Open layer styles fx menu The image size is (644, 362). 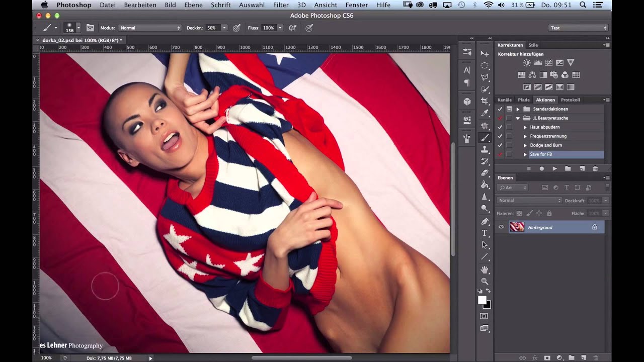tap(535, 357)
